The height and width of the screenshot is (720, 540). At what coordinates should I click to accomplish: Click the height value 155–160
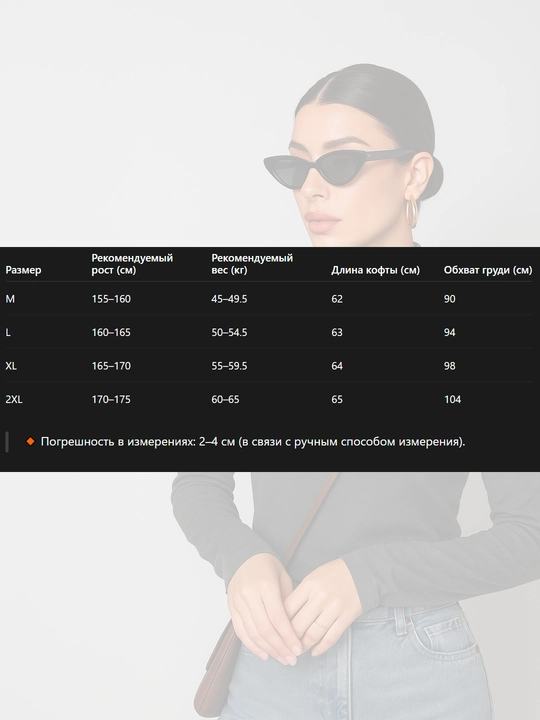111,299
